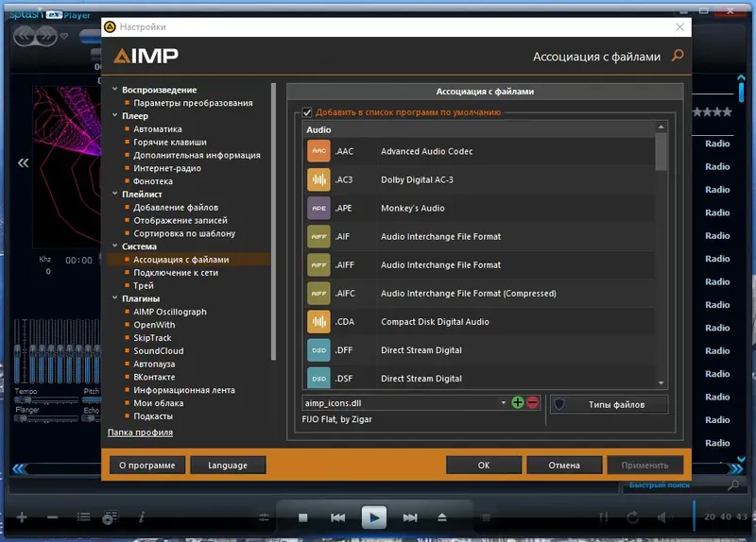Click the info "i" icon in Splash player

(x=142, y=517)
